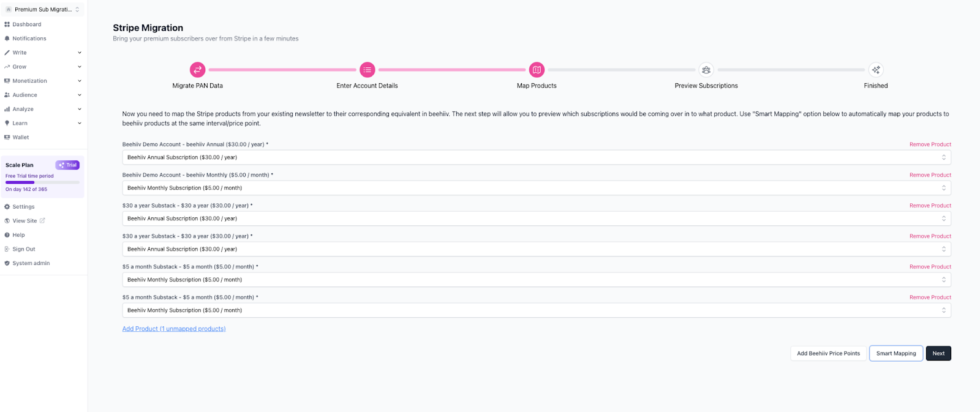The height and width of the screenshot is (412, 980).
Task: Open Notifications via the bell icon
Action: (x=7, y=39)
